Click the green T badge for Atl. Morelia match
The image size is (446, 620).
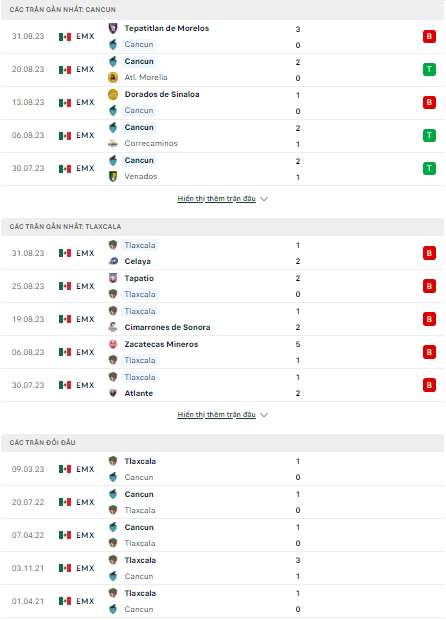point(429,70)
